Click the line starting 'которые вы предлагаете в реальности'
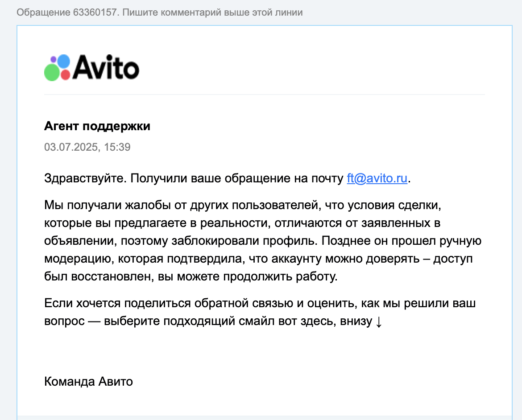 click(242, 223)
